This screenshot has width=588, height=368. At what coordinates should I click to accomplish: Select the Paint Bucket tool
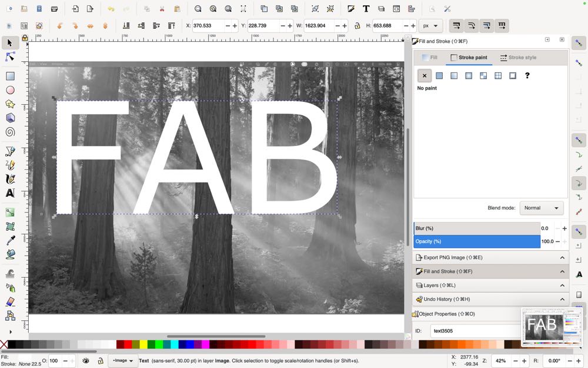pos(10,254)
